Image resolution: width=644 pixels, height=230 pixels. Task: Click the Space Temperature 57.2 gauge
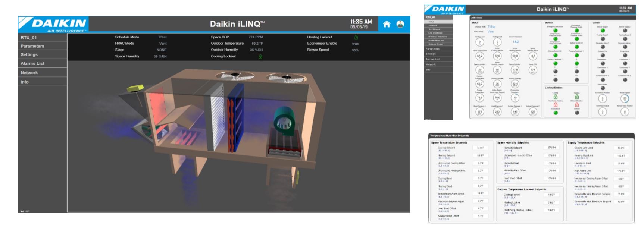tap(479, 56)
